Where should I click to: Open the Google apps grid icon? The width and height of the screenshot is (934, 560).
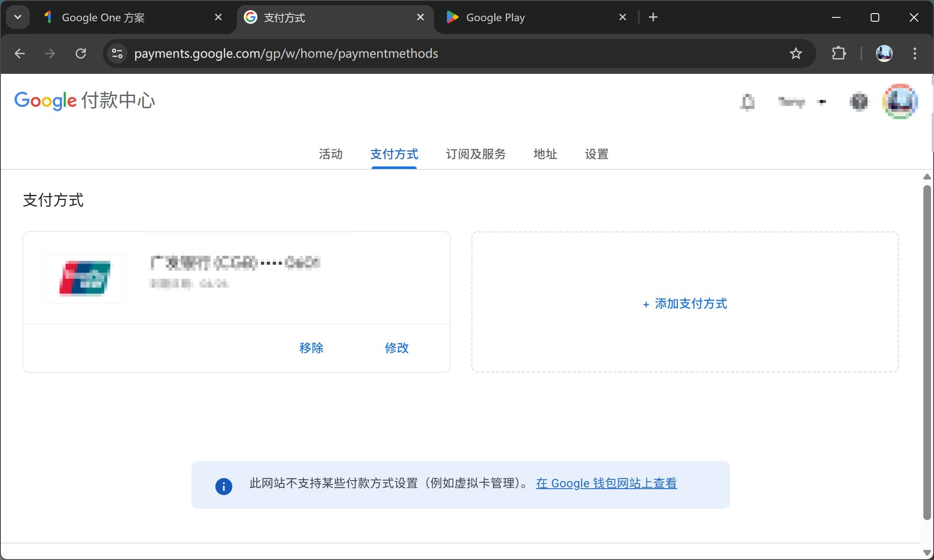pyautogui.click(x=859, y=102)
